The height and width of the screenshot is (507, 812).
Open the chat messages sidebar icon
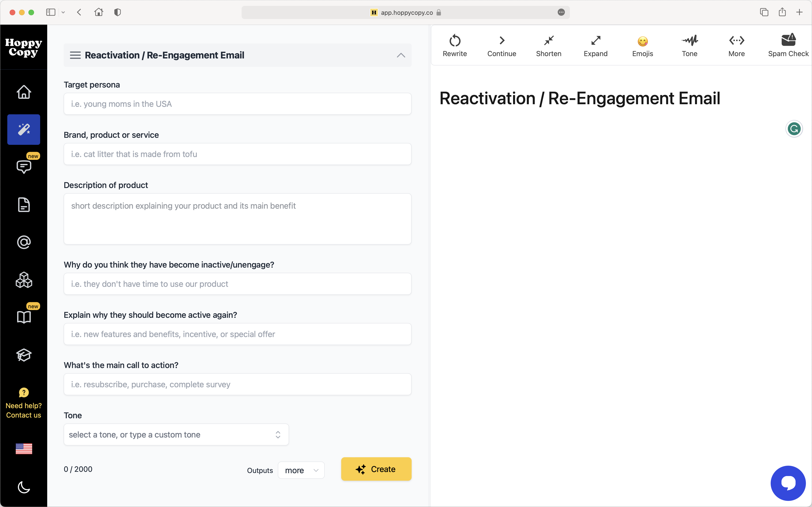23,167
